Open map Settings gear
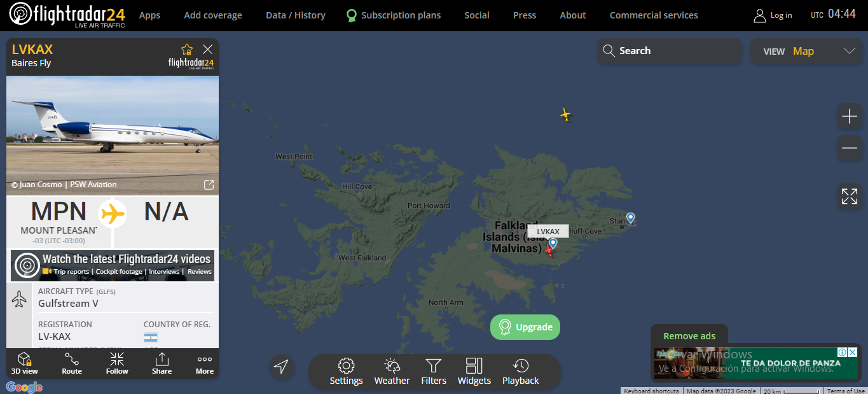Viewport: 868px width, 394px height. [x=346, y=372]
